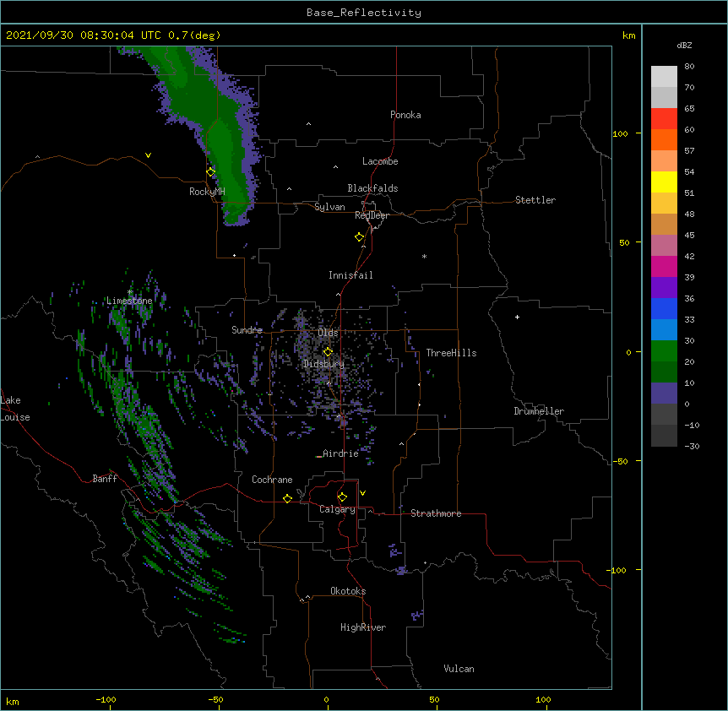The height and width of the screenshot is (711, 728).
Task: Click the Limestone label
Action: 129,301
